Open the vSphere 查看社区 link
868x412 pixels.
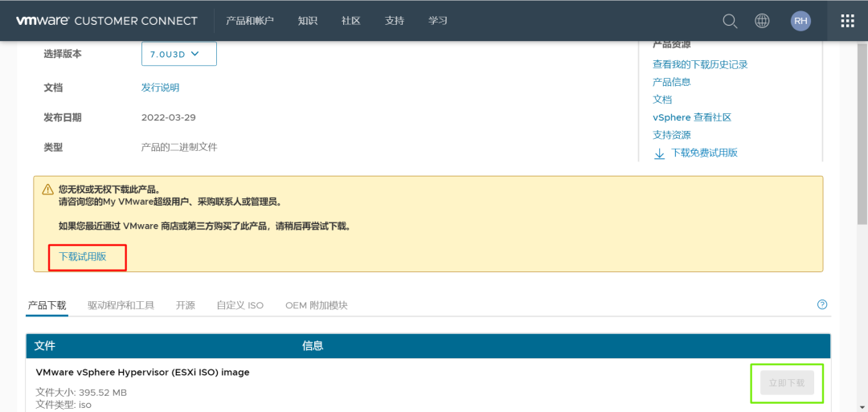click(x=692, y=117)
